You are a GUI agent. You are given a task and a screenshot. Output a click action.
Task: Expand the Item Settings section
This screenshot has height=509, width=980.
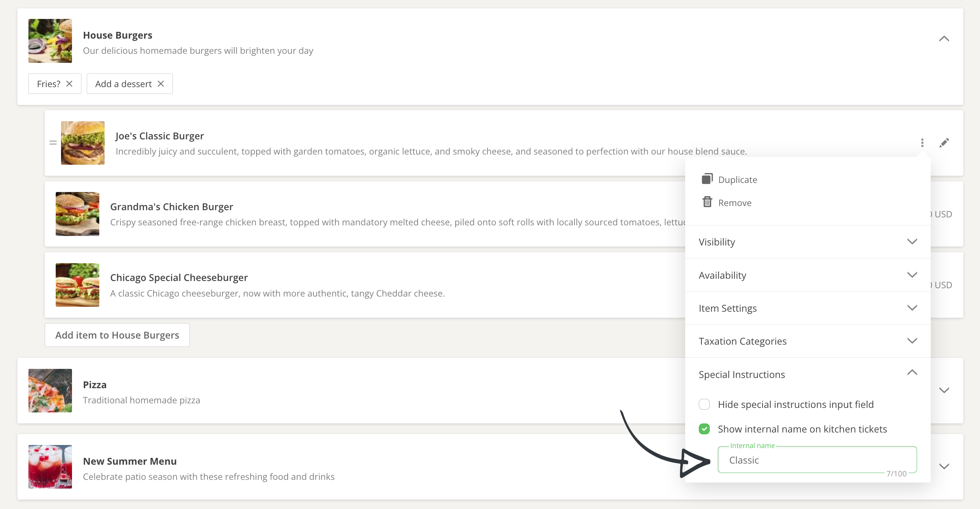click(912, 308)
